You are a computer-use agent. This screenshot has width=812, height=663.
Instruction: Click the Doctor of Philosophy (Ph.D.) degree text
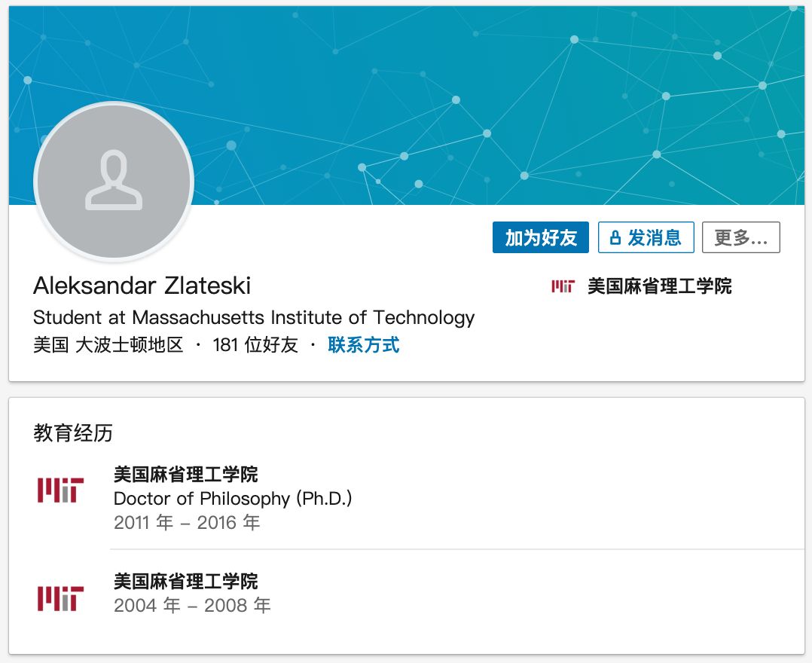click(233, 499)
